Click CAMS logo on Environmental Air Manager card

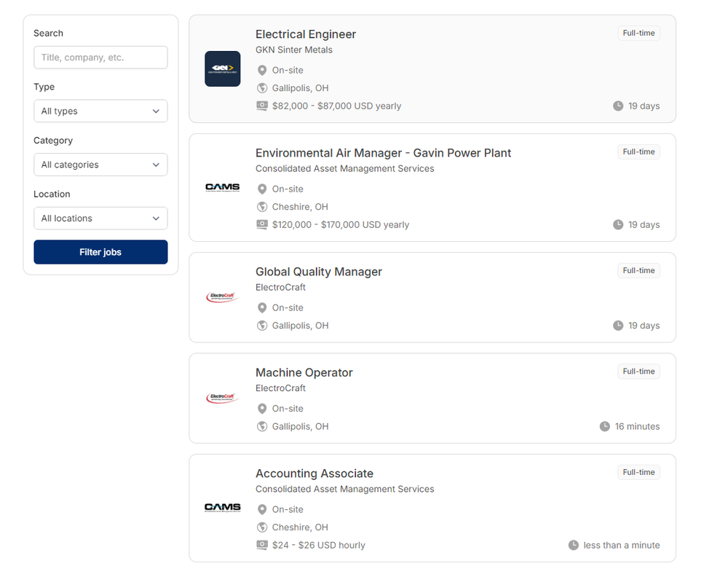(222, 187)
